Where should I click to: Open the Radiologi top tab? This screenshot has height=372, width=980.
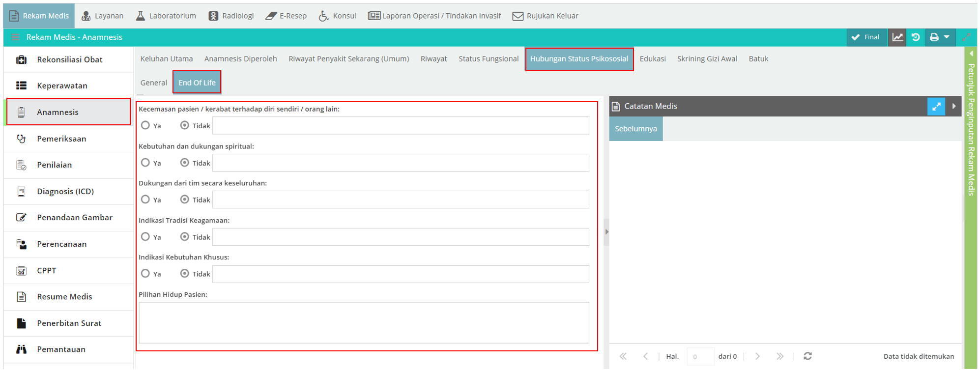pyautogui.click(x=231, y=16)
